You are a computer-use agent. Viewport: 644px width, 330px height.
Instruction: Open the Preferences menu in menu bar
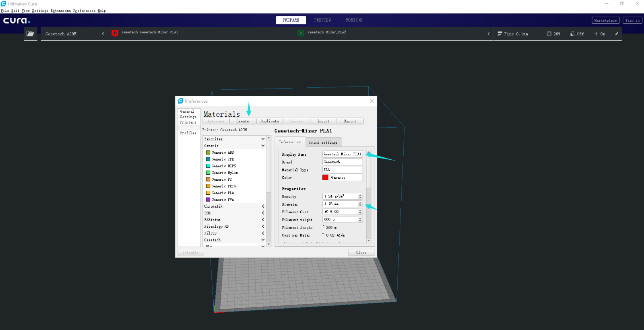pos(84,10)
